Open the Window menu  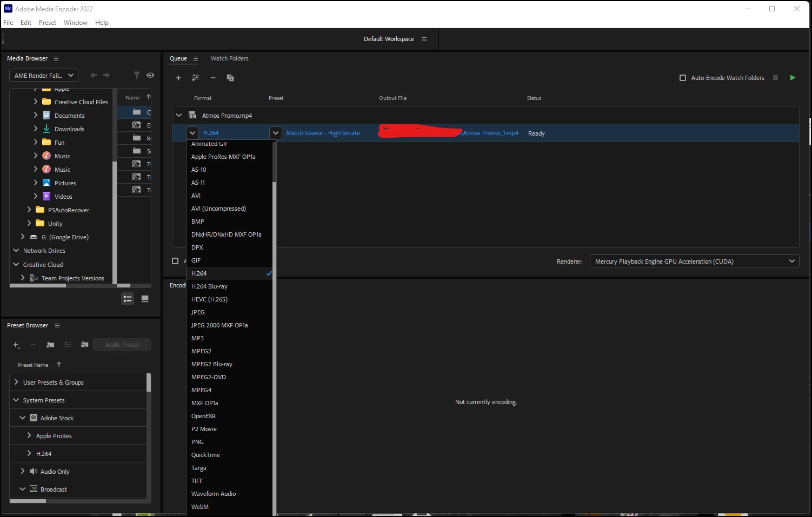[76, 22]
